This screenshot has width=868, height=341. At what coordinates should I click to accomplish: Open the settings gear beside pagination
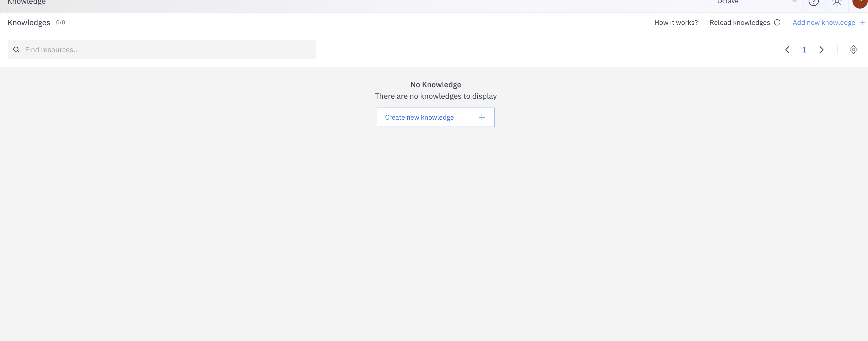pyautogui.click(x=854, y=50)
